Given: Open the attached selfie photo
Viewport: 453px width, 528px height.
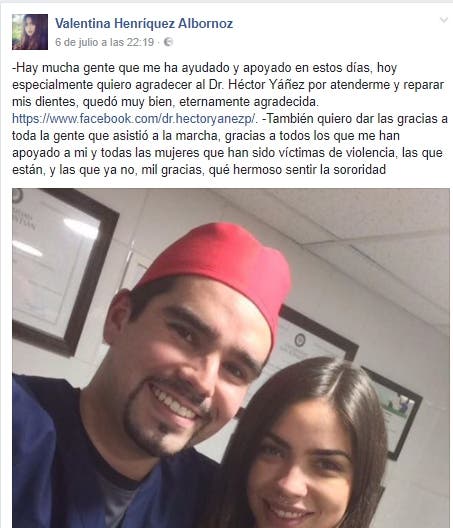Looking at the screenshot, I should [231, 358].
